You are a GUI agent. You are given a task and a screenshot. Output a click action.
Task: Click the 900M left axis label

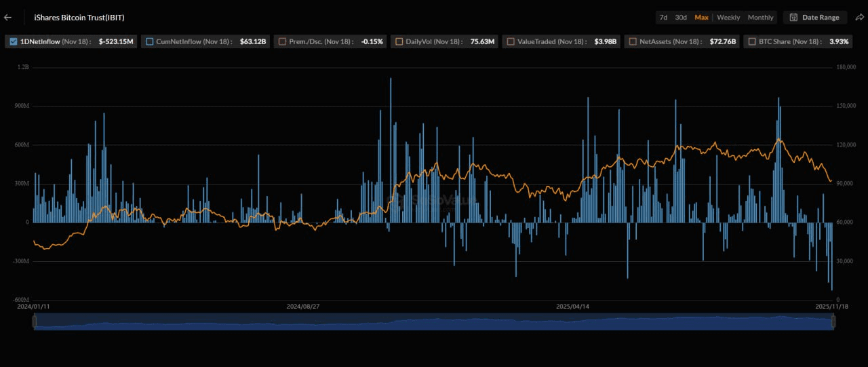click(x=22, y=106)
